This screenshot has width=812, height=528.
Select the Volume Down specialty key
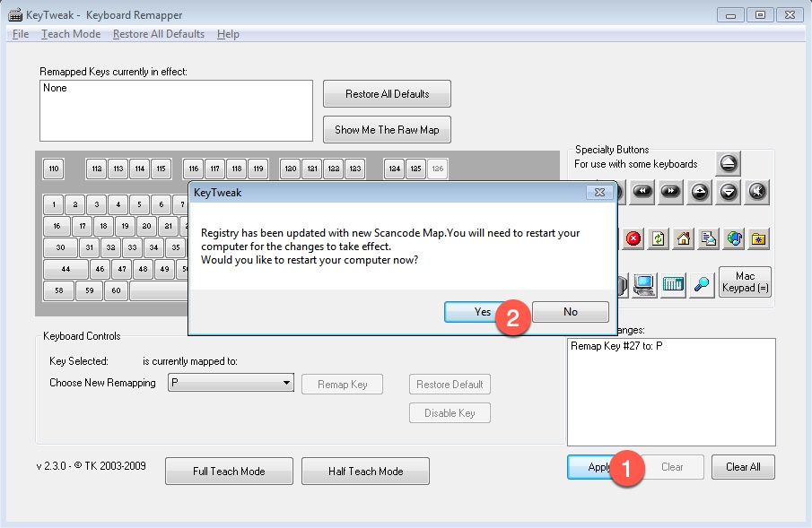729,191
